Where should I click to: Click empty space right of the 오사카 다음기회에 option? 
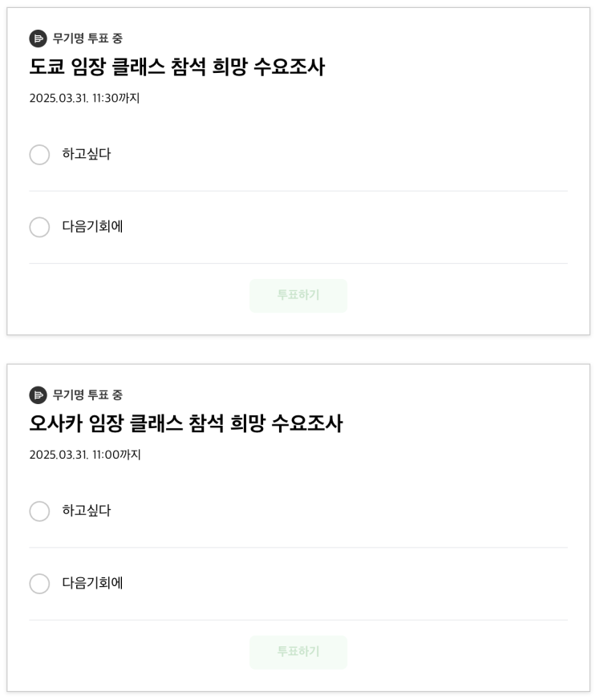click(x=361, y=584)
